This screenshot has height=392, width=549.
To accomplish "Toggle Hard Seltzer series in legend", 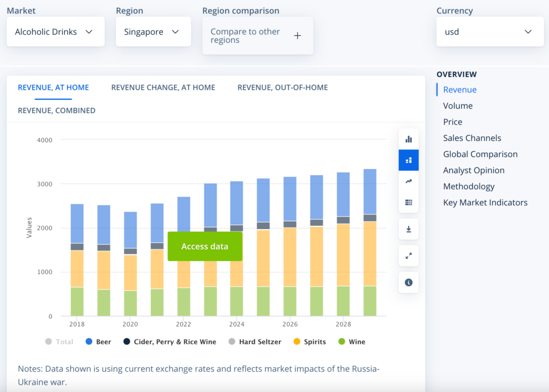I will coord(255,342).
